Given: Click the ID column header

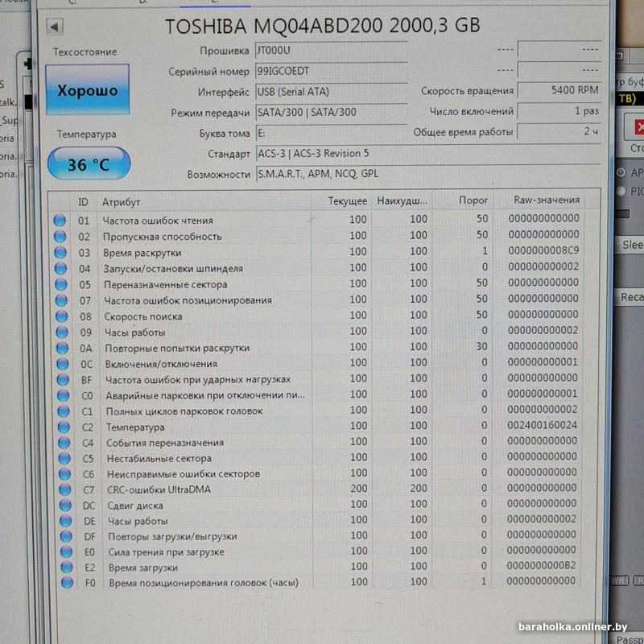Looking at the screenshot, I should click(x=84, y=202).
